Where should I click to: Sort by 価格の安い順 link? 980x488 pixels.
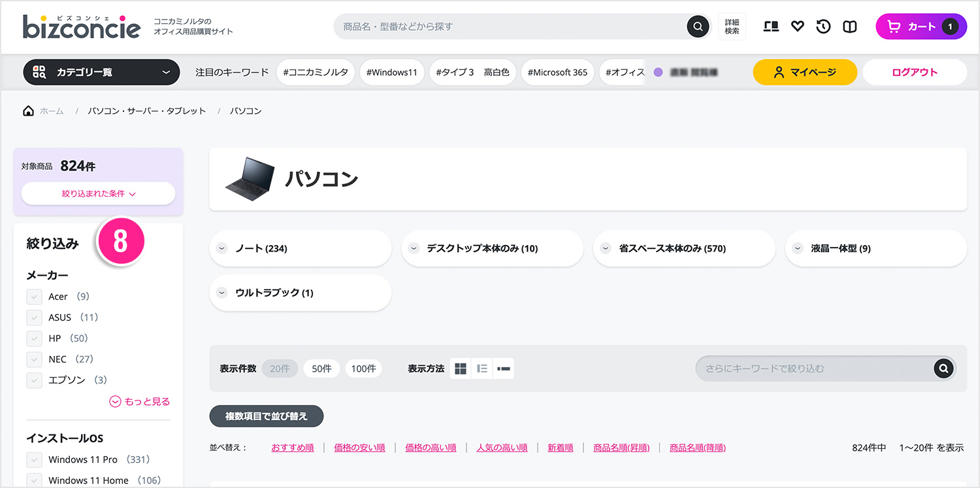[359, 447]
